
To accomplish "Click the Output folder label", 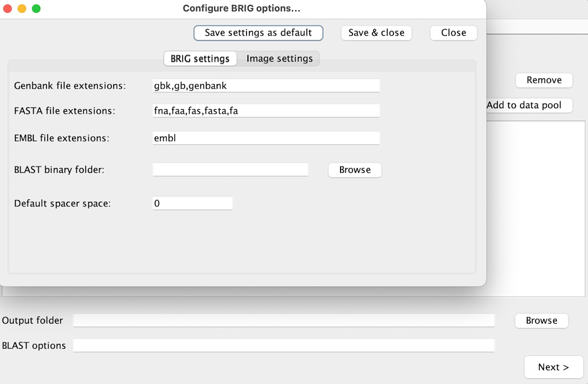I will (32, 320).
